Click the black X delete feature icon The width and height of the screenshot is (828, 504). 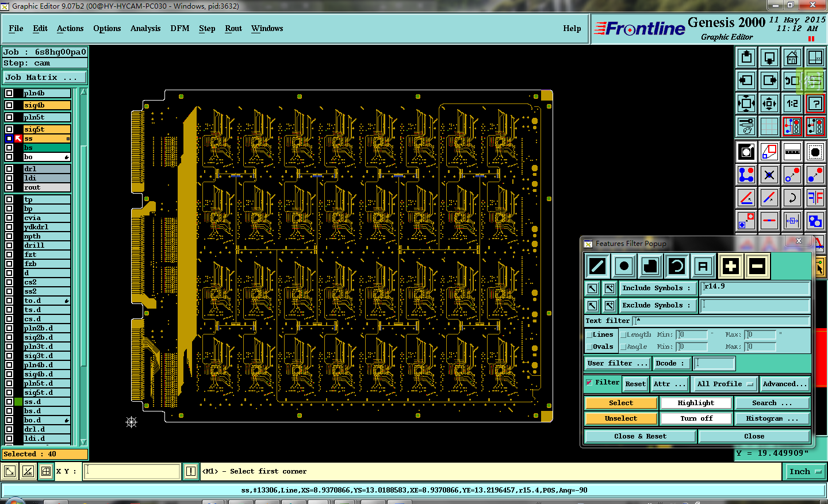pos(769,175)
